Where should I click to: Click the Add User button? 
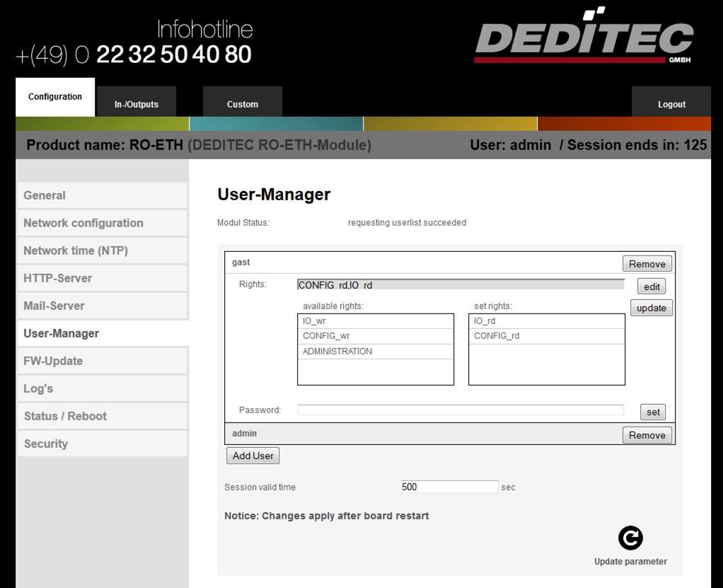pos(253,456)
